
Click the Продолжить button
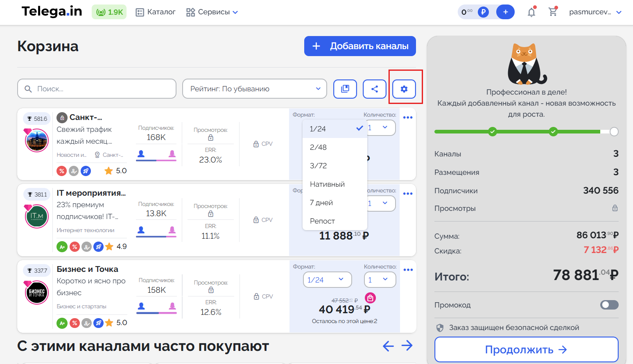coord(526,349)
